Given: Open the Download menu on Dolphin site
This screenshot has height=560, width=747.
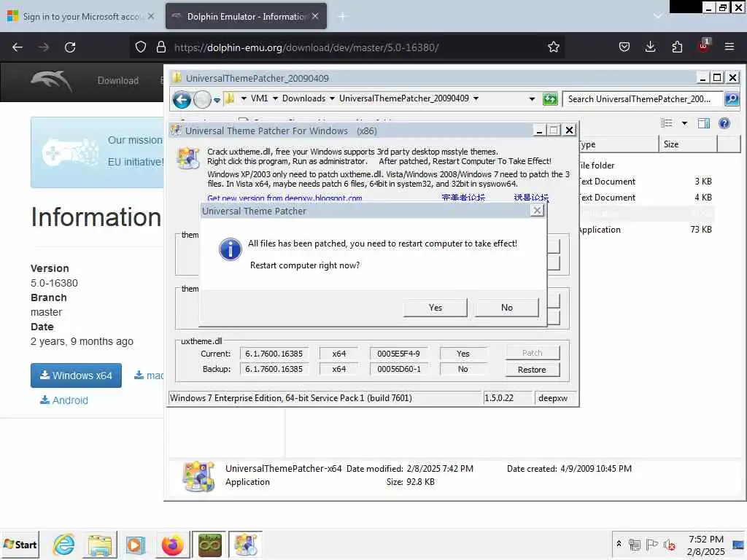Looking at the screenshot, I should [x=118, y=81].
